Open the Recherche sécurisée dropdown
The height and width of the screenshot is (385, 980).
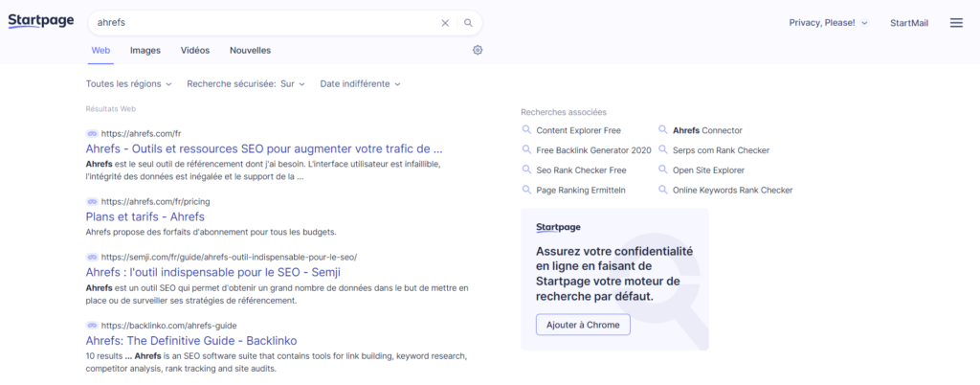coord(245,84)
